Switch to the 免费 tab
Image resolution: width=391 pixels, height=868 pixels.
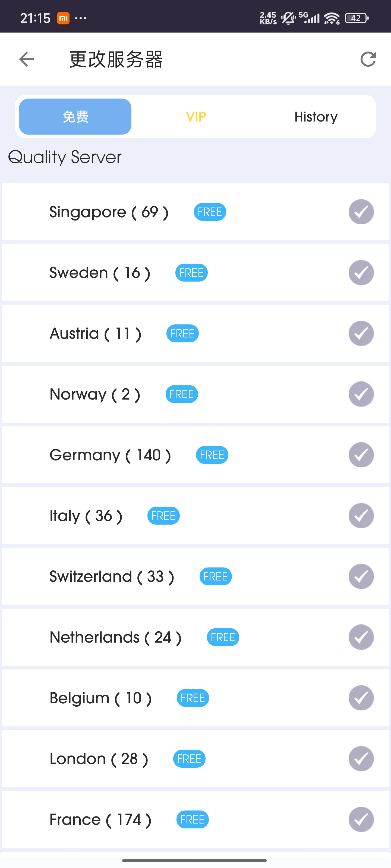coord(75,117)
